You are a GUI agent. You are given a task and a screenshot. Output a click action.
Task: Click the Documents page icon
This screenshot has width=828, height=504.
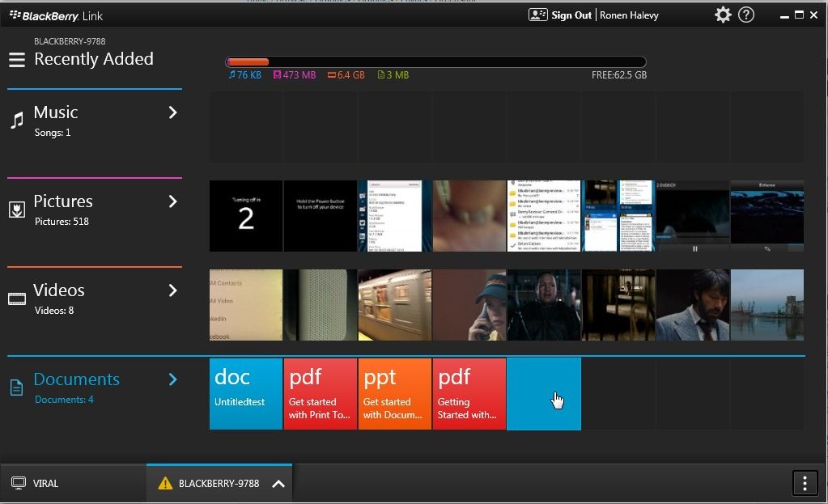pyautogui.click(x=17, y=388)
